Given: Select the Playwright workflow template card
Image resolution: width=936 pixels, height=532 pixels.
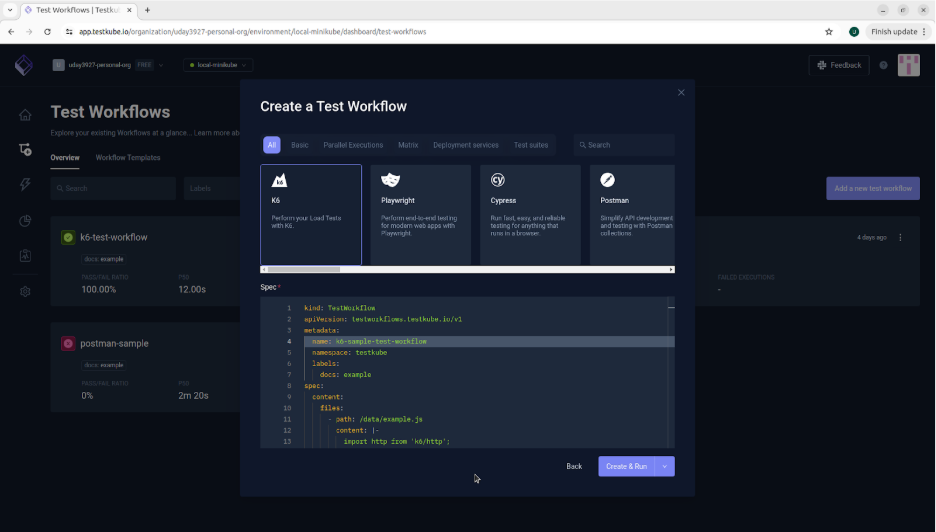Looking at the screenshot, I should (420, 214).
